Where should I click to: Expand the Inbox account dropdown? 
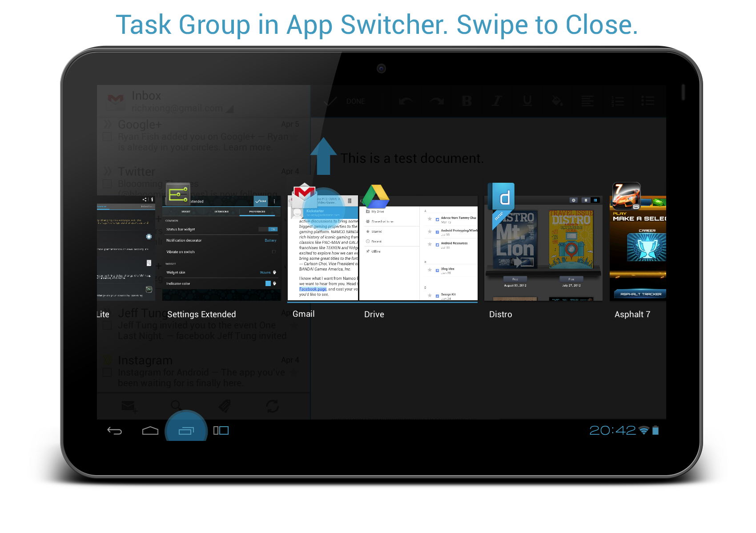pyautogui.click(x=229, y=109)
